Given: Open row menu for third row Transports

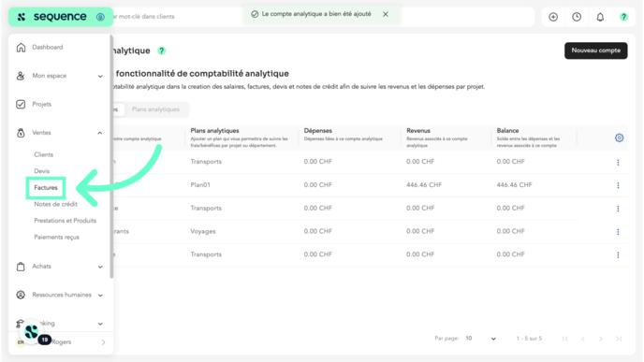Looking at the screenshot, I should [x=618, y=209].
